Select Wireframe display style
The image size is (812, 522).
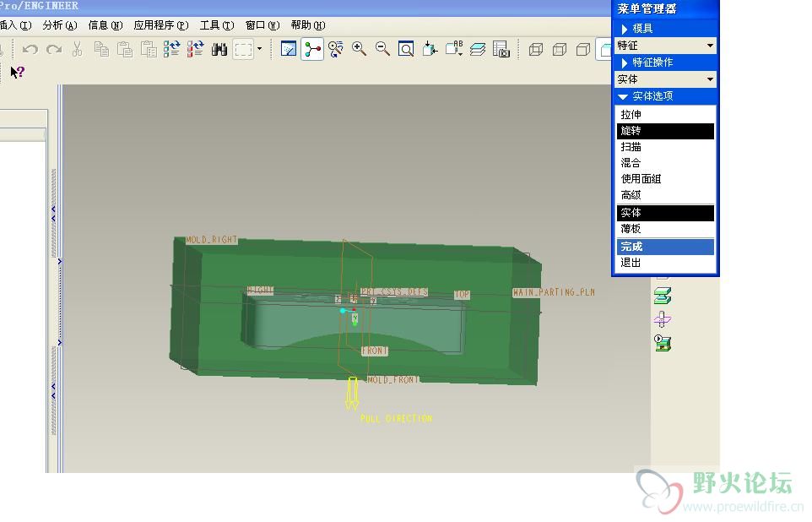tap(535, 49)
